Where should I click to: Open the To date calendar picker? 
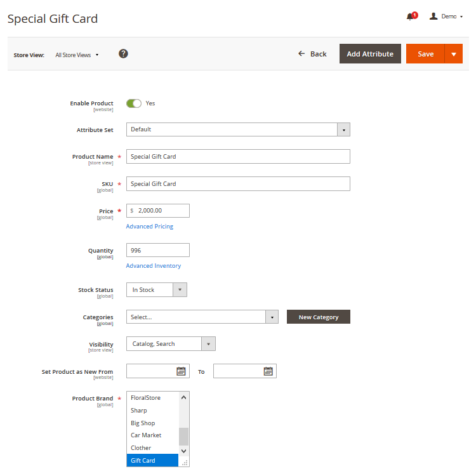point(268,371)
